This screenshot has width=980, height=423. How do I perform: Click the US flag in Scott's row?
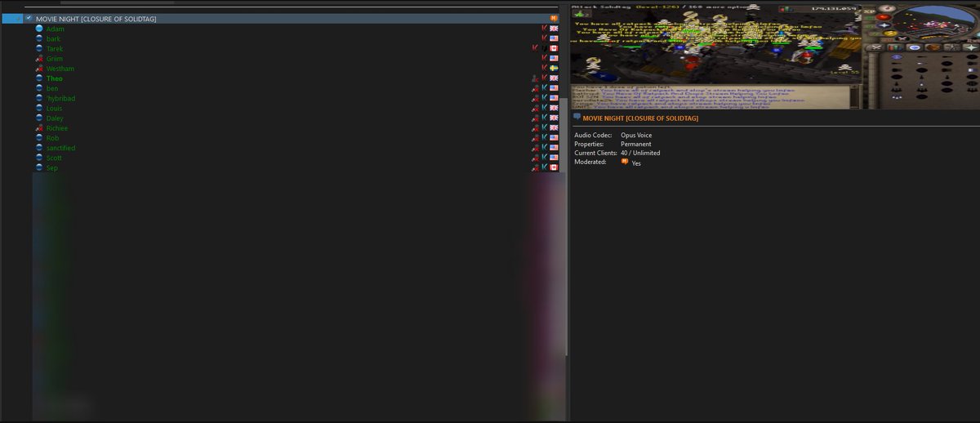point(554,158)
